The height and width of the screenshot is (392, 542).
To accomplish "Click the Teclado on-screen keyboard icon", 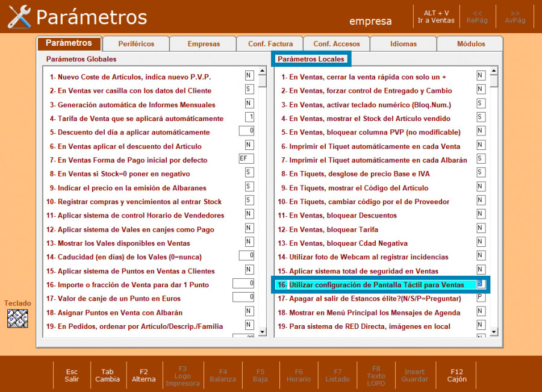I will pos(18,318).
